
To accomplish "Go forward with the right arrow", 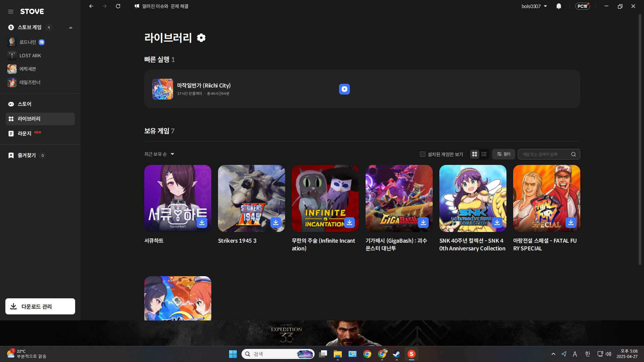I will tap(105, 6).
